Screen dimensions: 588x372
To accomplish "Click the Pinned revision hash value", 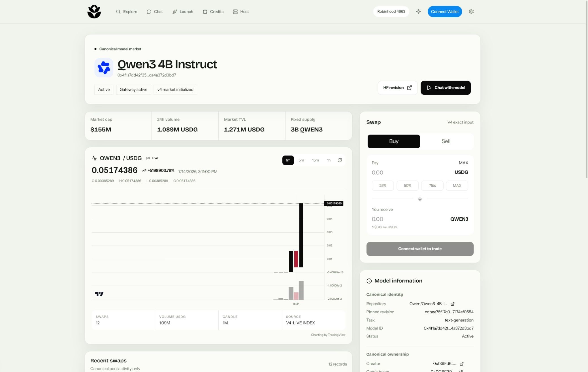I will pos(449,312).
